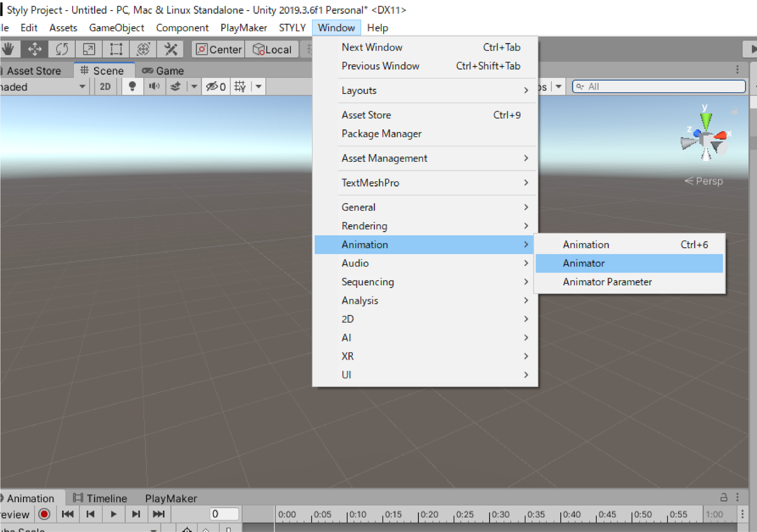Image resolution: width=757 pixels, height=532 pixels.
Task: Expand the TextMeshPro submenu
Action: (x=425, y=183)
